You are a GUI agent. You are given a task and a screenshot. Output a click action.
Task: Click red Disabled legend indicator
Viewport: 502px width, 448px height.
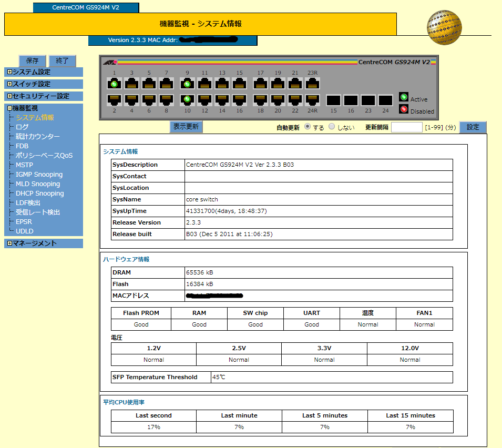(404, 109)
